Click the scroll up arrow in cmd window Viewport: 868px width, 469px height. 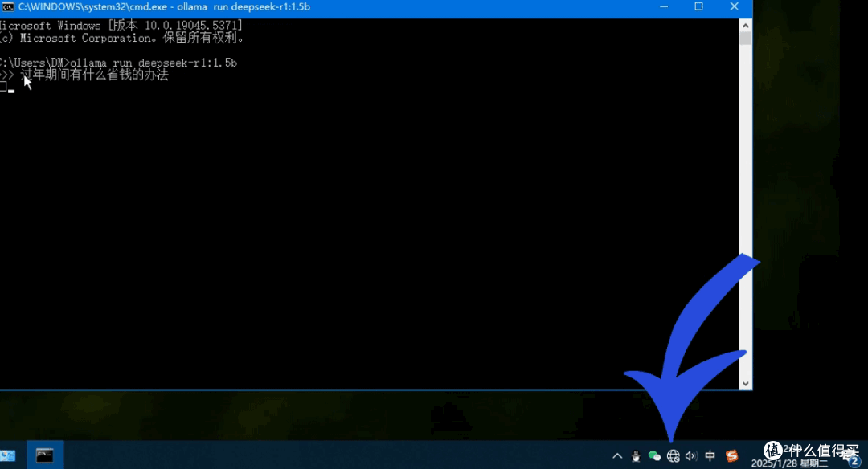[x=746, y=26]
